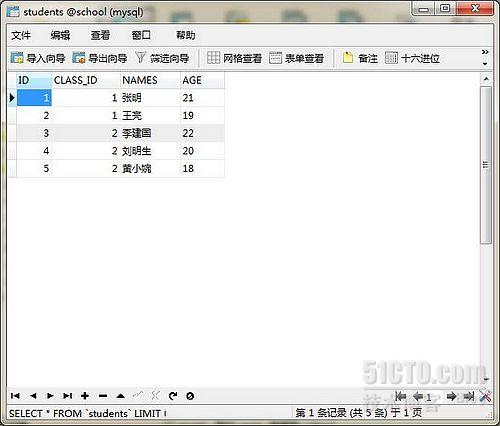500x426 pixels.
Task: Click the vertical scrollbar thumb
Action: [x=486, y=165]
